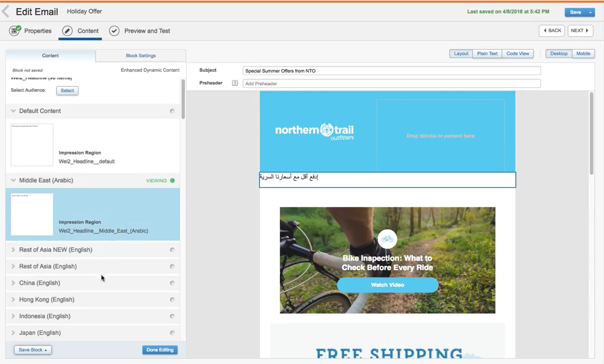Select the Default Content view radio
Image resolution: width=604 pixels, height=364 pixels.
pos(172,111)
